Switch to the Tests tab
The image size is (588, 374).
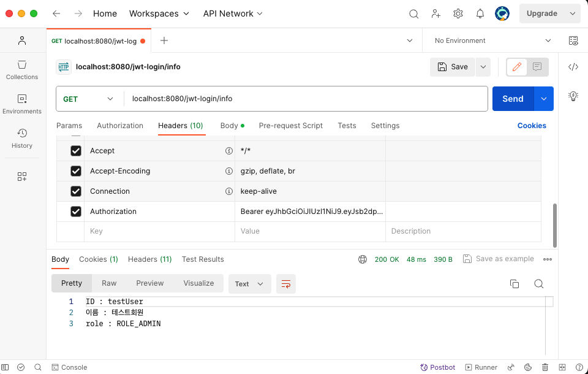(x=347, y=126)
